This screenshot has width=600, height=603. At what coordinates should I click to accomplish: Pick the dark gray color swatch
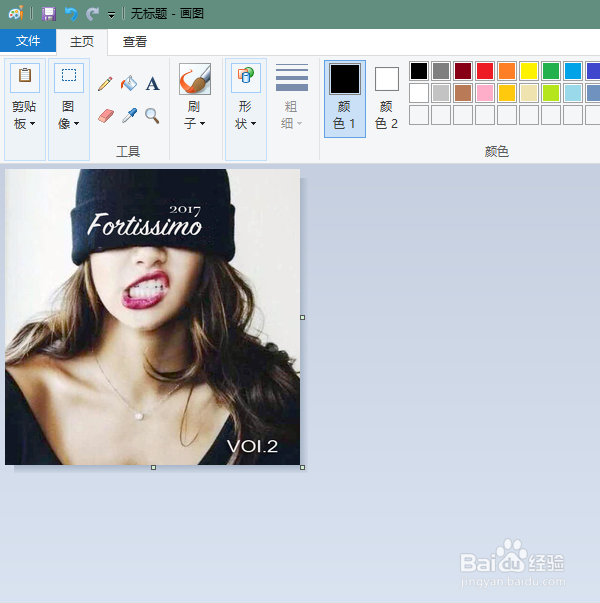441,71
